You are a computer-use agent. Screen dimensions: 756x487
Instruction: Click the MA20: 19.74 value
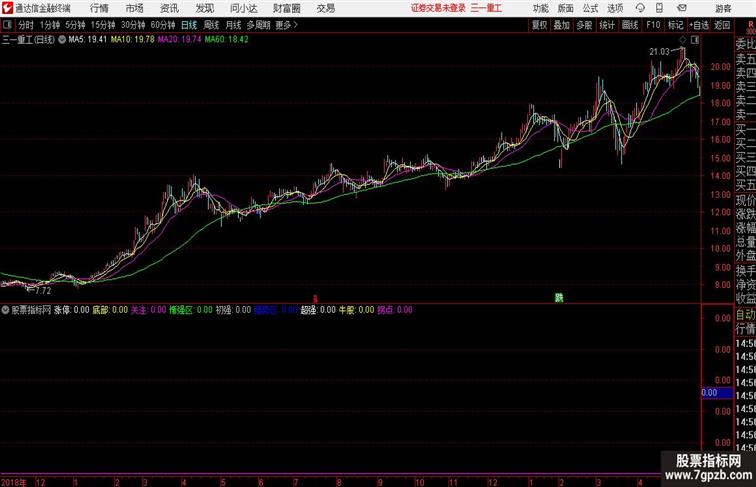pos(179,40)
